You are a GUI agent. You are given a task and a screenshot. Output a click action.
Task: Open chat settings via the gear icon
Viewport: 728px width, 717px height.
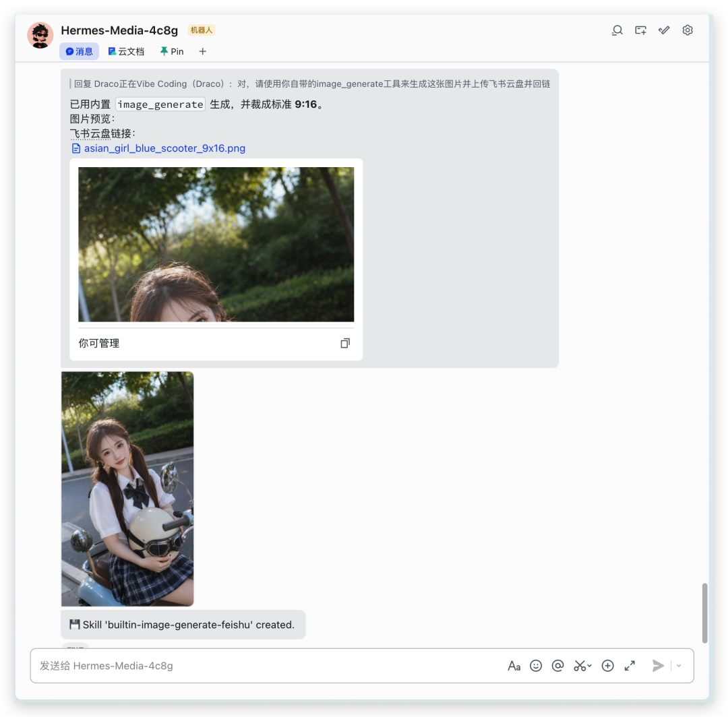[x=687, y=30]
